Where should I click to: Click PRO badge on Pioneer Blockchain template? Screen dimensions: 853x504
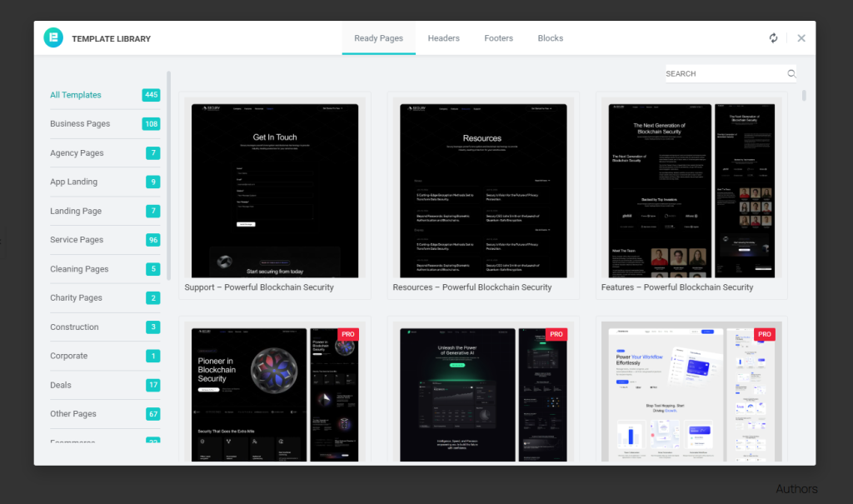click(348, 334)
